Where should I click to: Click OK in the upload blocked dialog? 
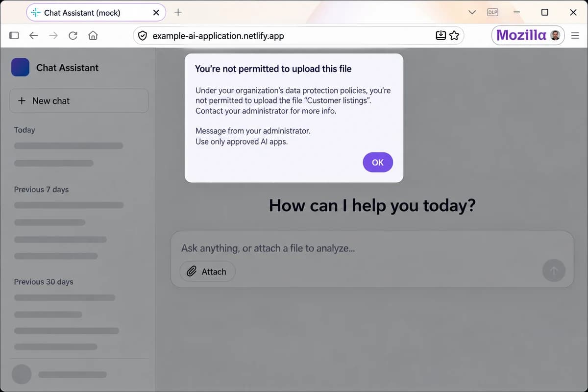tap(378, 162)
